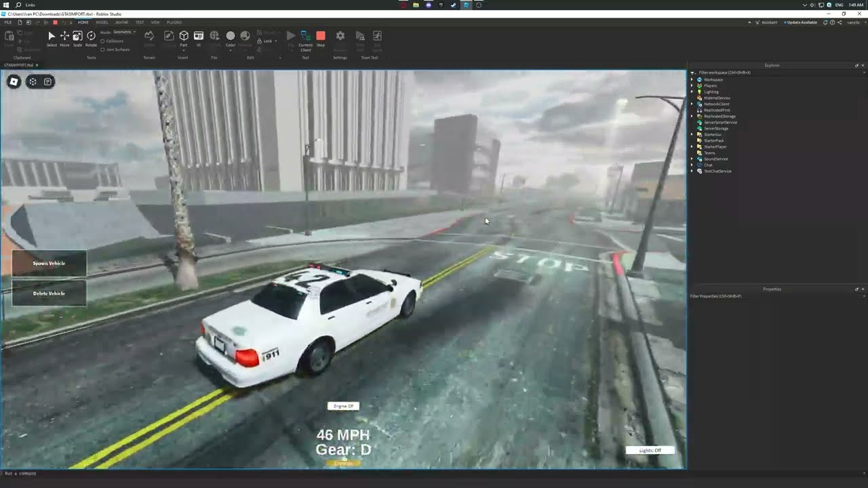Click the Filter Properties input field

(x=777, y=296)
